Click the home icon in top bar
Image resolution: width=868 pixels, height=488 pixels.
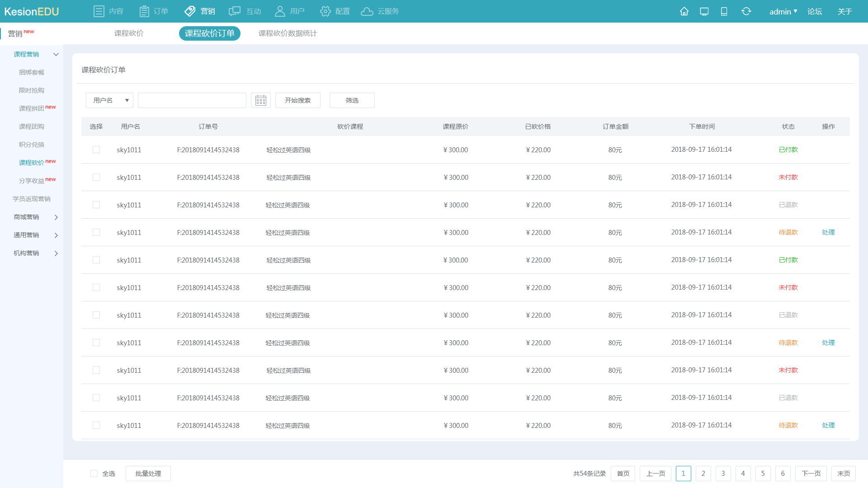(684, 11)
